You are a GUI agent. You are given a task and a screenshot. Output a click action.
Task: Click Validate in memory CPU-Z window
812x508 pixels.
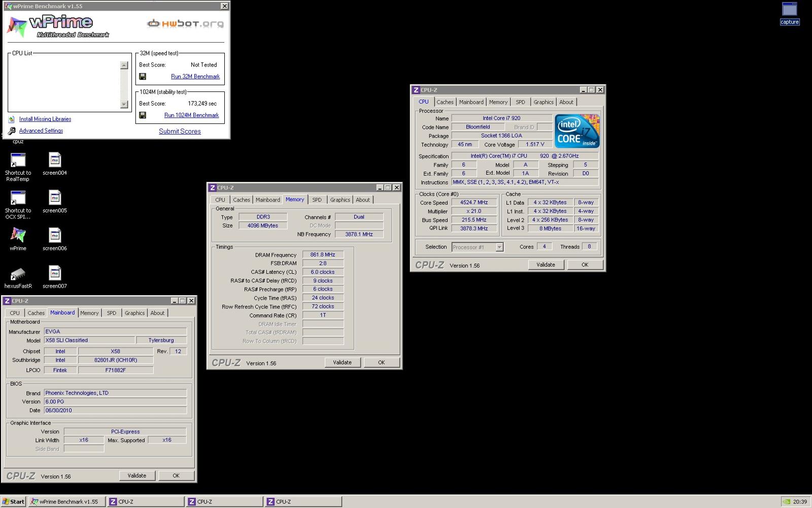tap(342, 363)
